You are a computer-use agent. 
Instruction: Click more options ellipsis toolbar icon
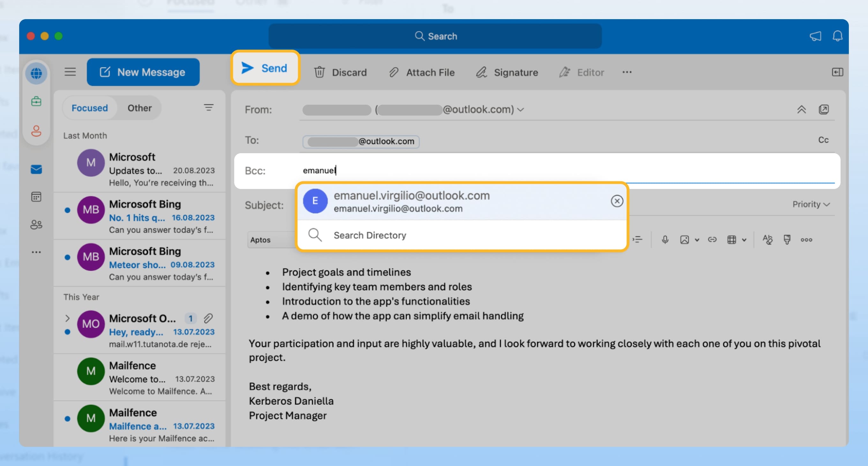tap(627, 71)
